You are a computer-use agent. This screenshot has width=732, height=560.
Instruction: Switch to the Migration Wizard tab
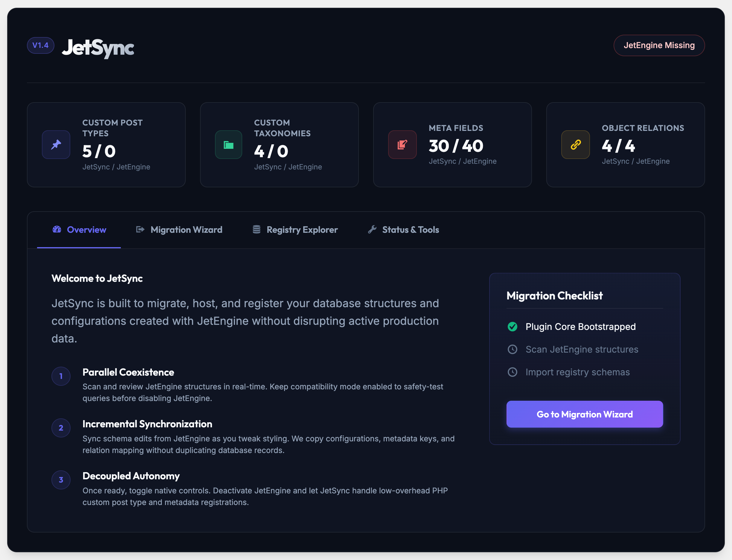tap(179, 230)
